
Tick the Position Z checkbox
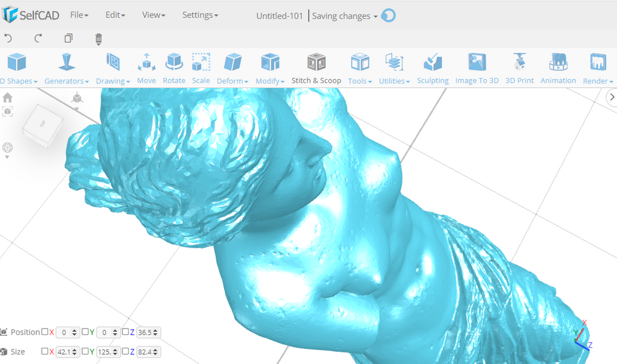(125, 332)
